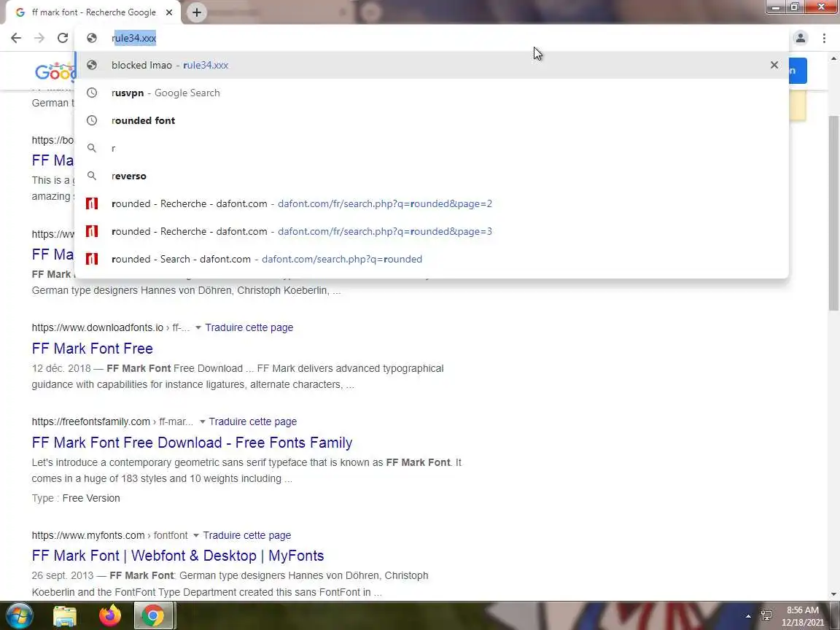
Task: Click 'Traduire cette page' for freefontsfamily.com result
Action: [253, 421]
